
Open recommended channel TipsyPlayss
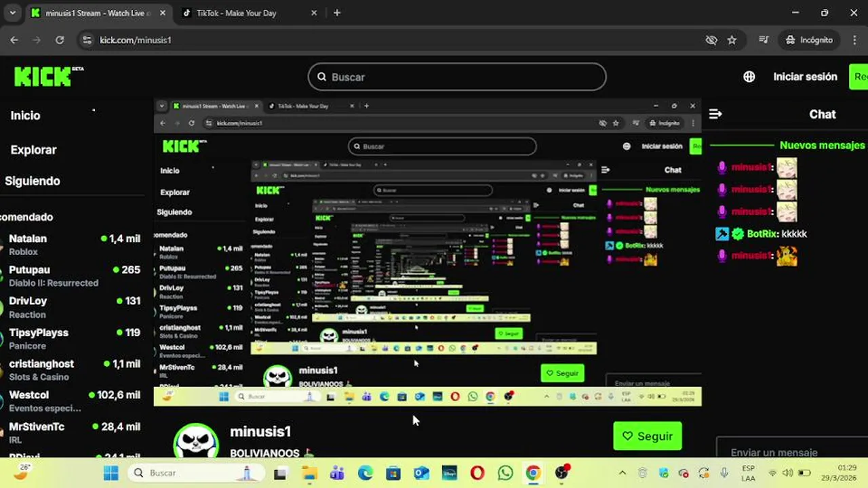[x=72, y=339]
